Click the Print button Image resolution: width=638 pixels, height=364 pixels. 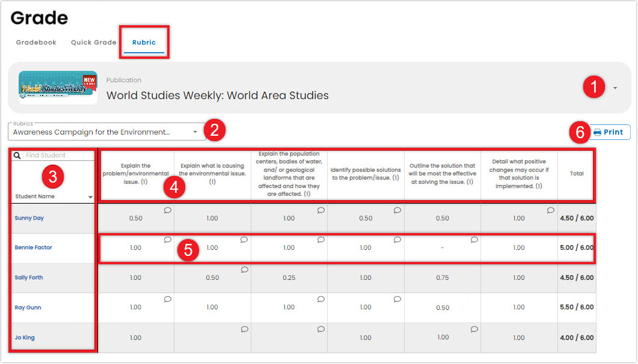pyautogui.click(x=609, y=132)
